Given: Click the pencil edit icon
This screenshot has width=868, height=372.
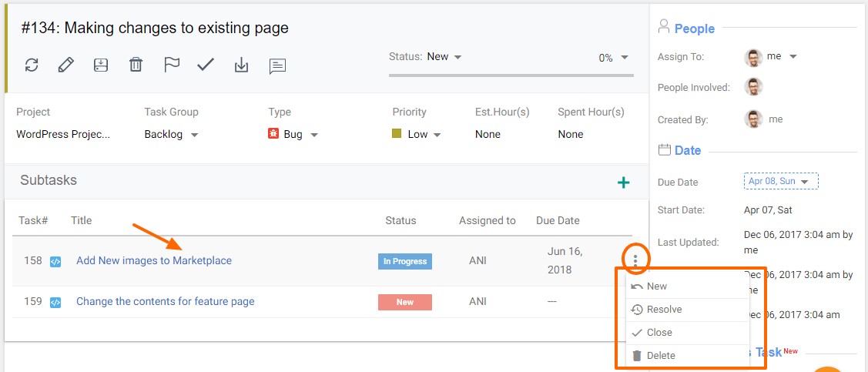Looking at the screenshot, I should point(66,65).
